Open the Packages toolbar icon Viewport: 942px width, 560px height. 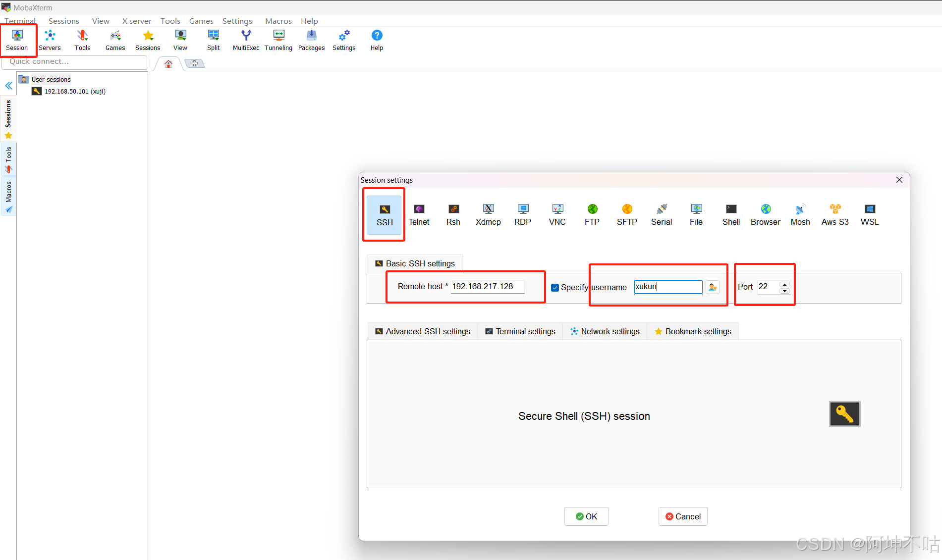(311, 40)
